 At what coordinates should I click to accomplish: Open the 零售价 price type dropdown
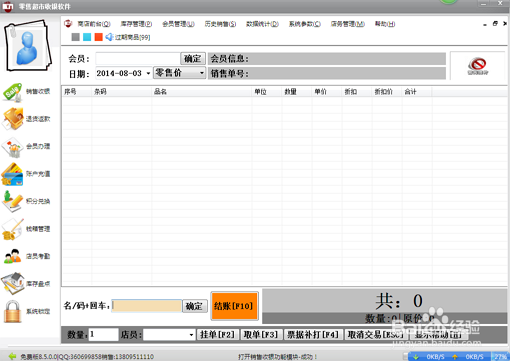pos(179,73)
